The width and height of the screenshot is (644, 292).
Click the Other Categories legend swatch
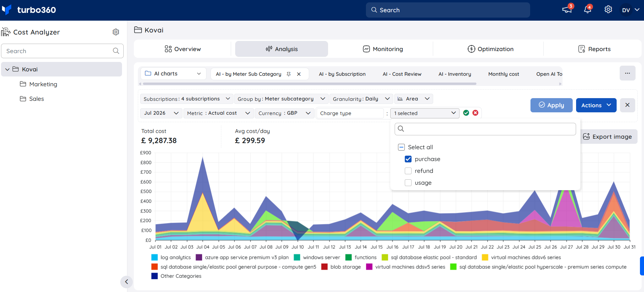155,276
